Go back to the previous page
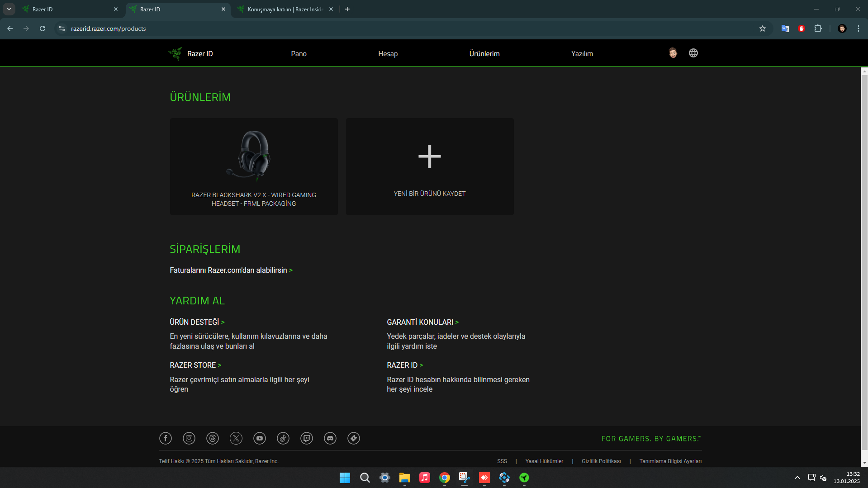Image resolution: width=868 pixels, height=488 pixels. point(10,28)
